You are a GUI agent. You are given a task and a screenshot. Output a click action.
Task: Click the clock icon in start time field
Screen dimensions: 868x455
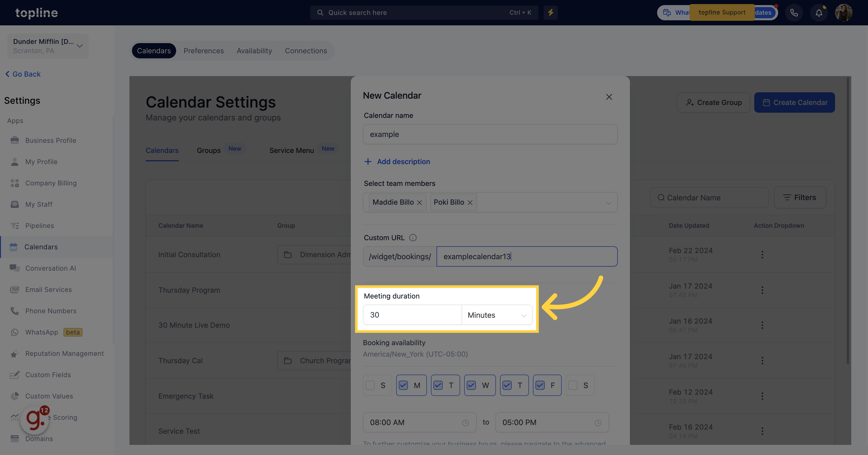point(465,423)
